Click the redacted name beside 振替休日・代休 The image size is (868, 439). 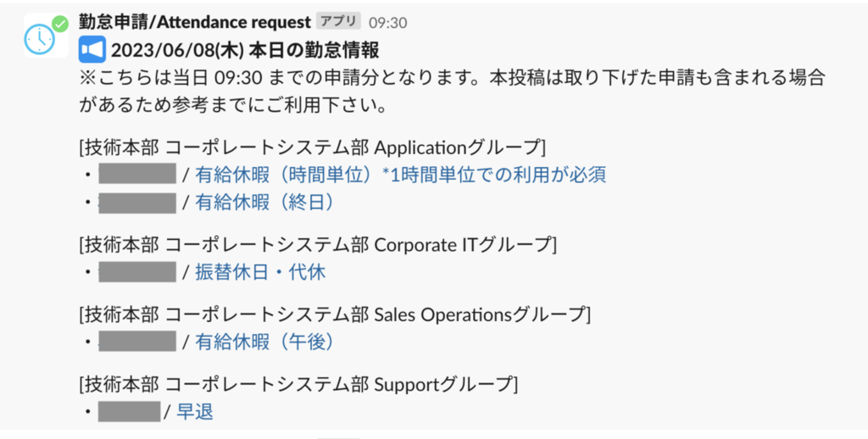(137, 272)
